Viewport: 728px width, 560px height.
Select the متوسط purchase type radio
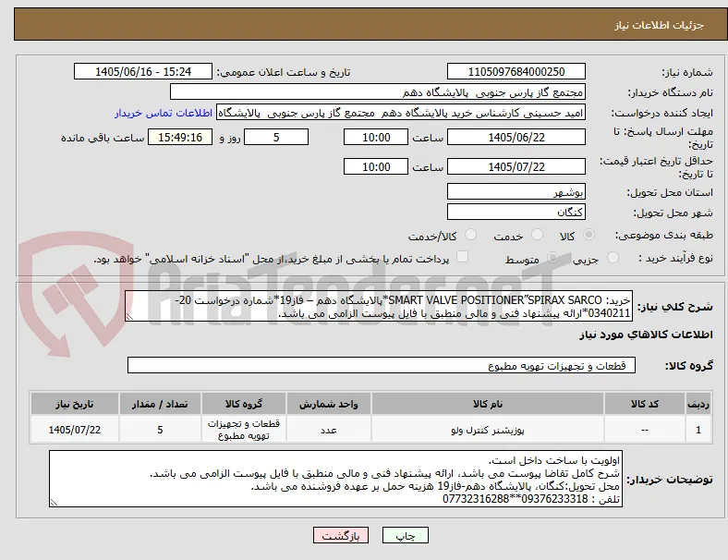tap(552, 258)
